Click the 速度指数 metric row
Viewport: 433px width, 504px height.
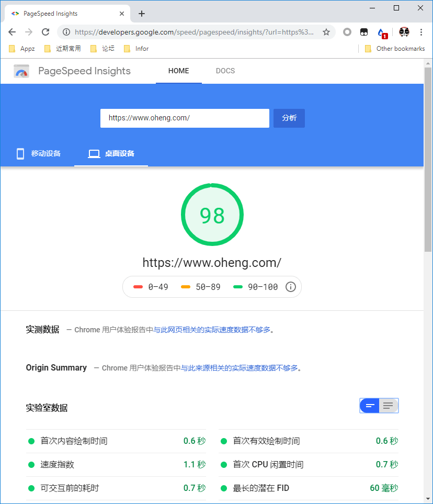(x=116, y=464)
